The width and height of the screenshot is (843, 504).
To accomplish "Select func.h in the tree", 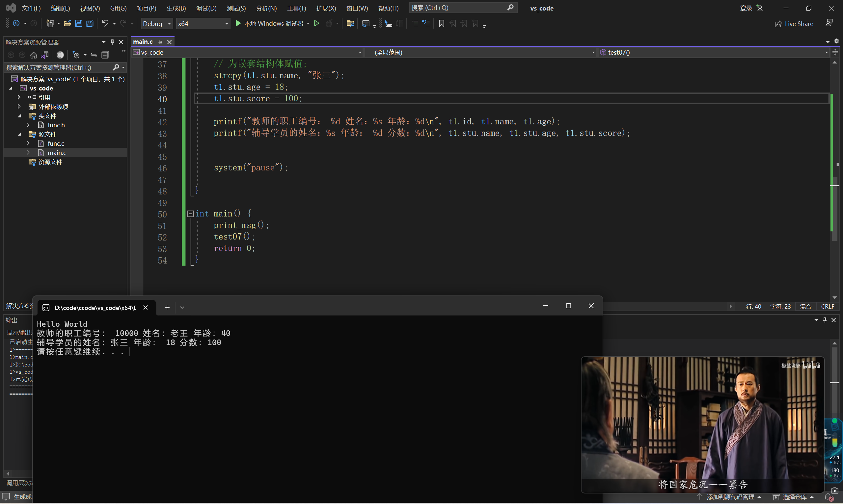I will click(56, 125).
